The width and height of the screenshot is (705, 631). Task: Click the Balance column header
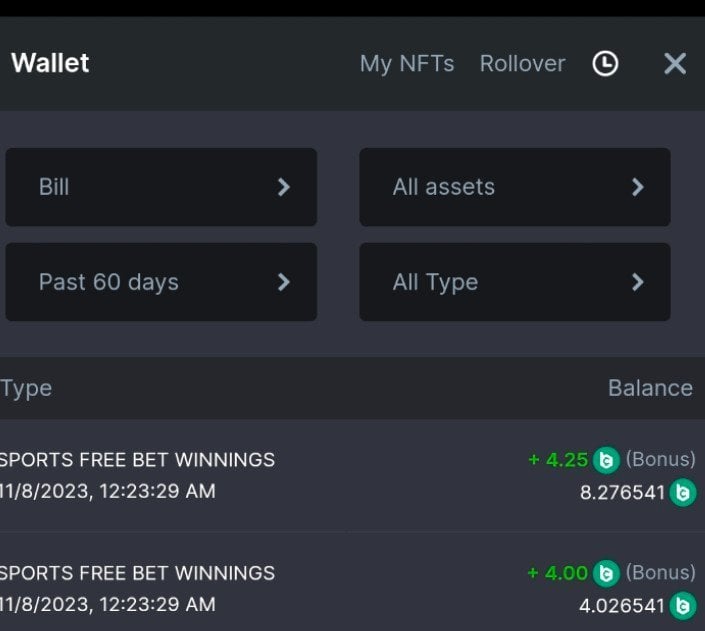(650, 388)
